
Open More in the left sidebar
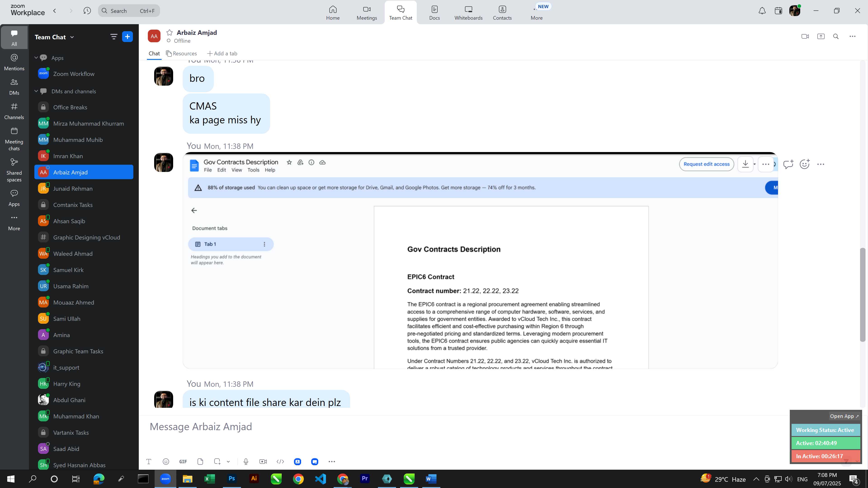pos(14,223)
